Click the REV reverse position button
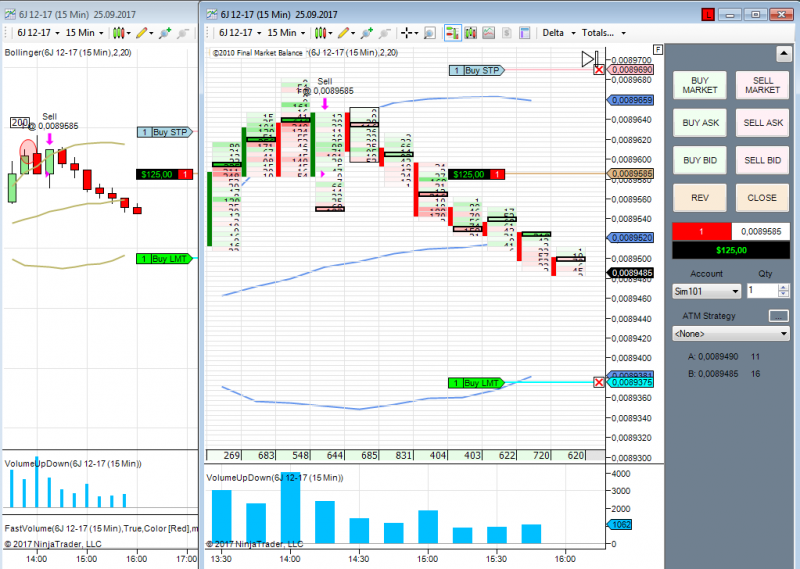This screenshot has height=569, width=800. point(699,198)
